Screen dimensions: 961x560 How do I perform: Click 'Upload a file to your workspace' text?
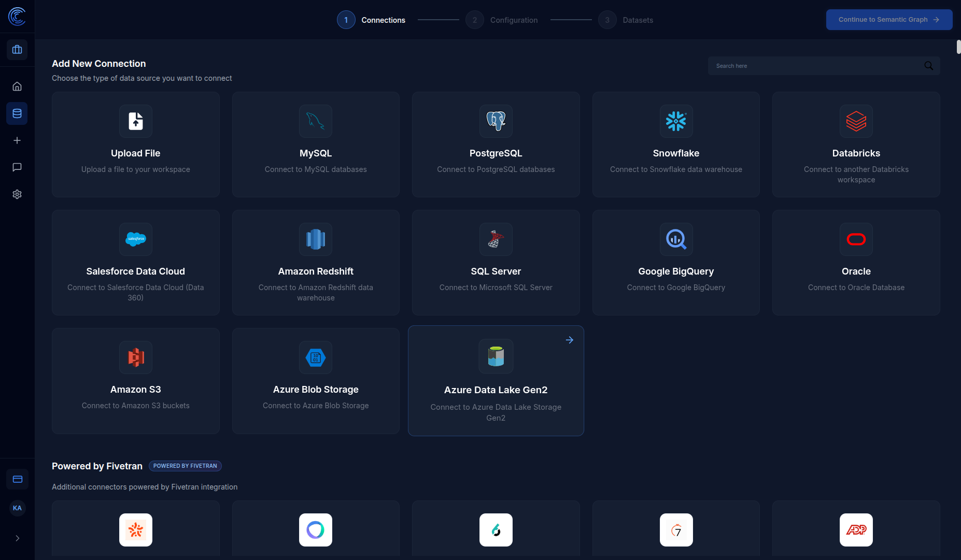pyautogui.click(x=136, y=169)
